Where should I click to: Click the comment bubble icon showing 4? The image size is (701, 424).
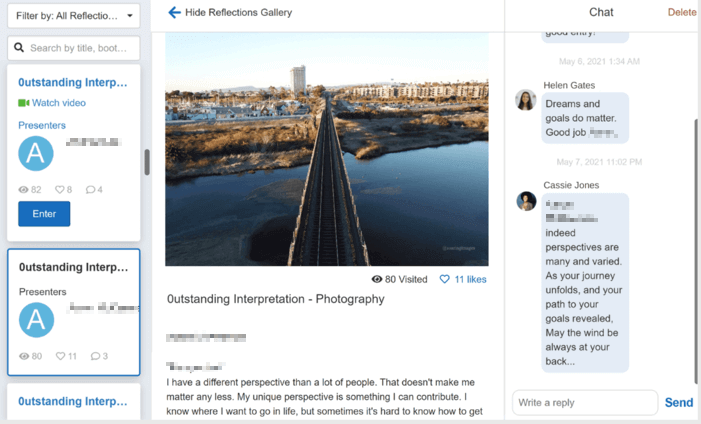click(90, 190)
